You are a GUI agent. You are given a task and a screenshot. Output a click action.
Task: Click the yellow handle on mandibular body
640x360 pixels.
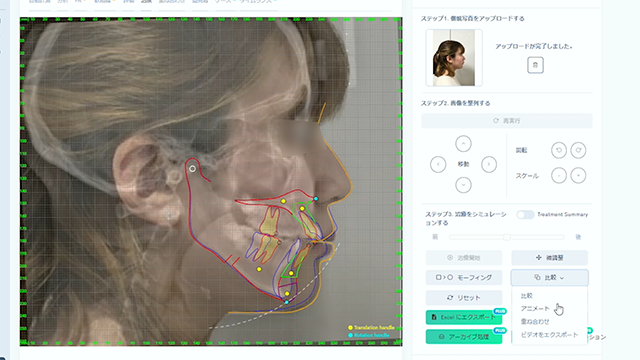(x=259, y=269)
